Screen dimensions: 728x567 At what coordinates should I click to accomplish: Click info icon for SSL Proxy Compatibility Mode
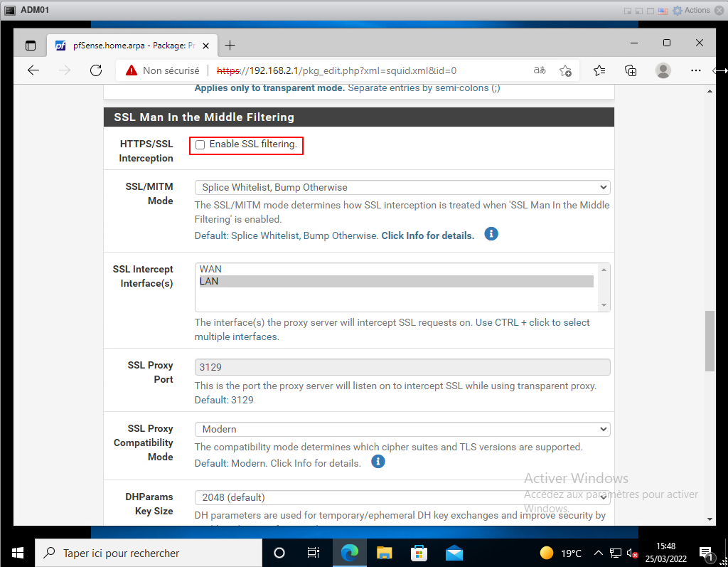pyautogui.click(x=378, y=462)
